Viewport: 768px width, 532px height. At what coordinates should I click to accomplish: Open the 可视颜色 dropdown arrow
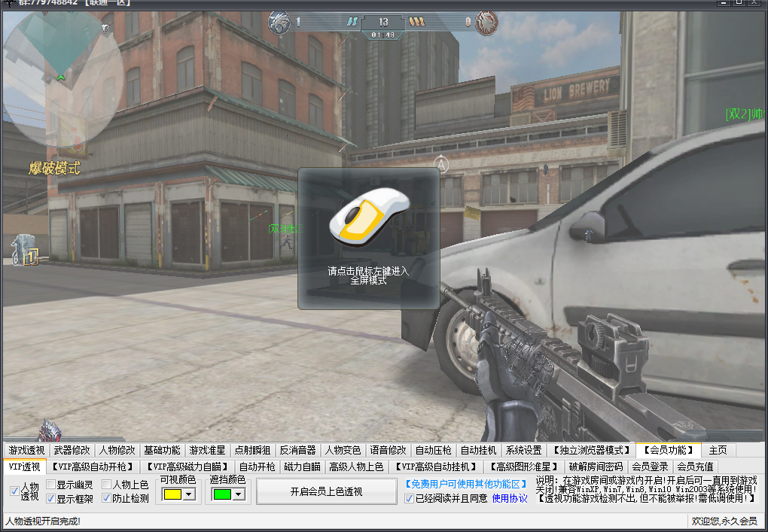point(188,494)
